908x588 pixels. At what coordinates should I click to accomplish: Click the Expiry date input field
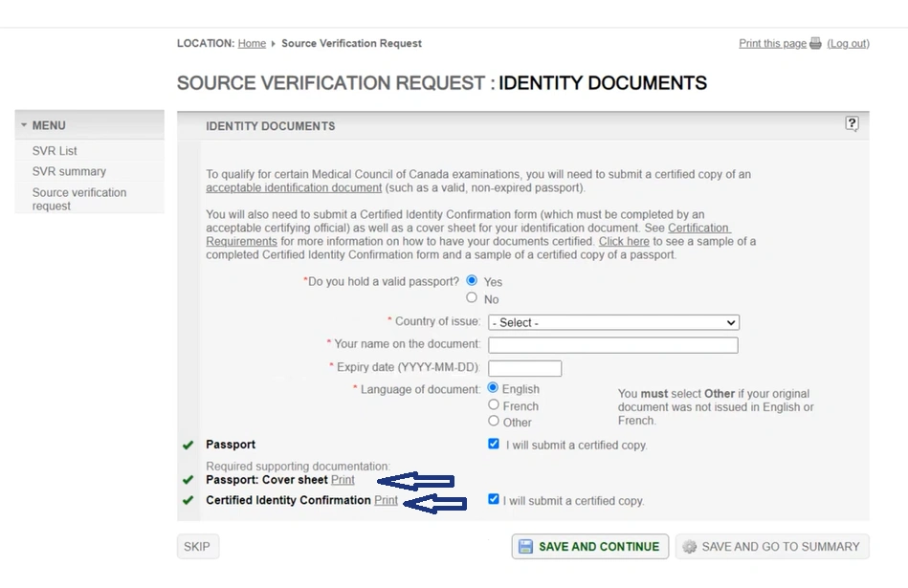point(524,368)
